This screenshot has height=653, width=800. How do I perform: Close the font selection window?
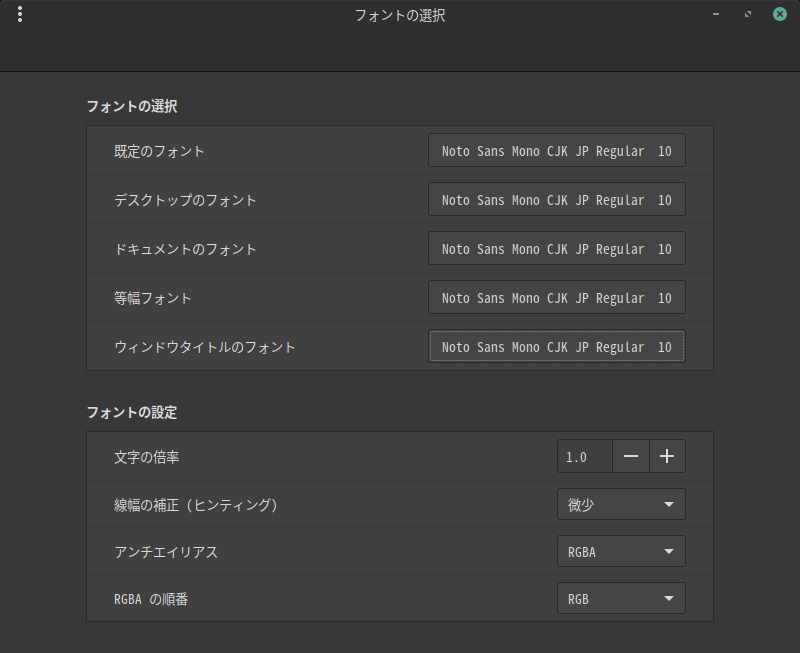tap(779, 14)
